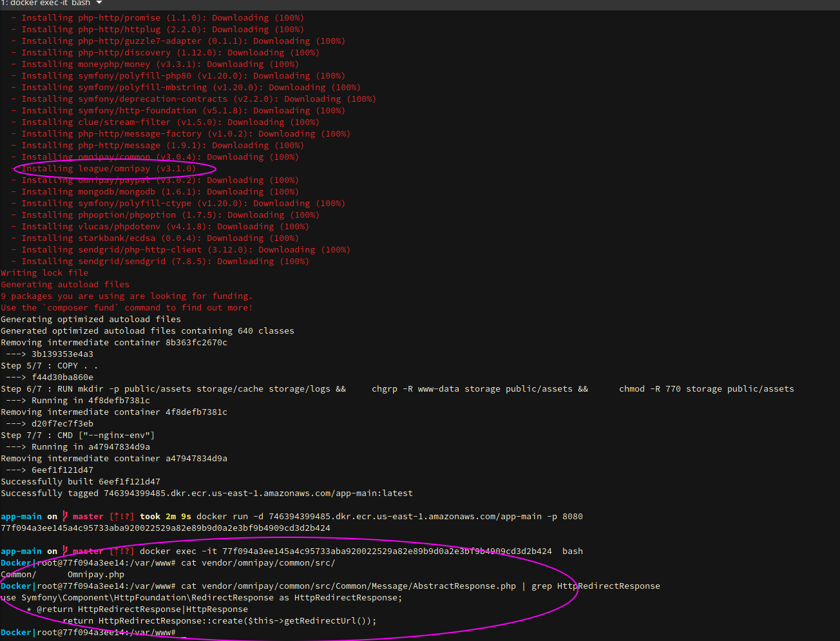
Task: Click the 'Installing symfony/deprecation-contracts' line
Action: (193, 99)
